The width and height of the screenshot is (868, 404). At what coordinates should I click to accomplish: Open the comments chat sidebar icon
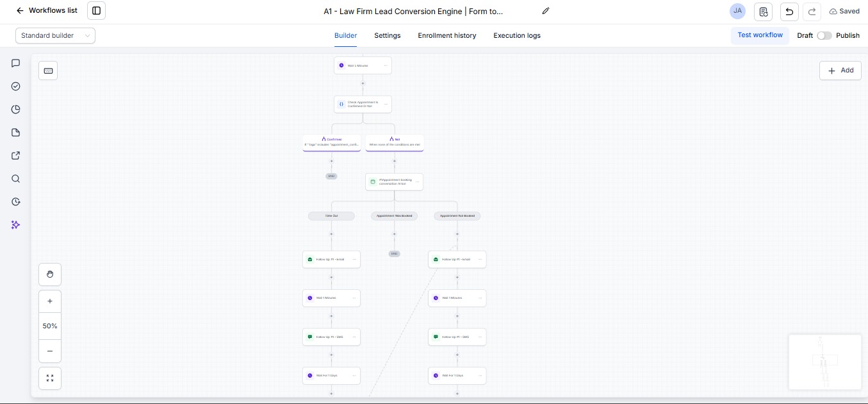[x=16, y=63]
